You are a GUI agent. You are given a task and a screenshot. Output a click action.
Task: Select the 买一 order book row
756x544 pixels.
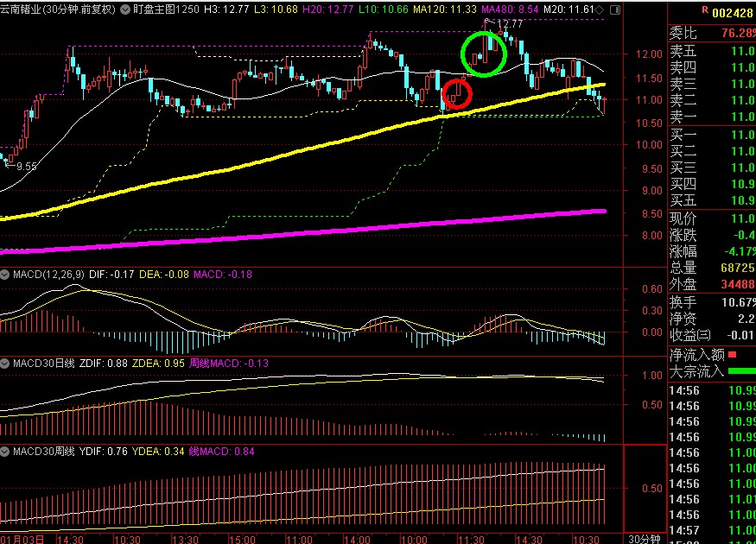712,135
